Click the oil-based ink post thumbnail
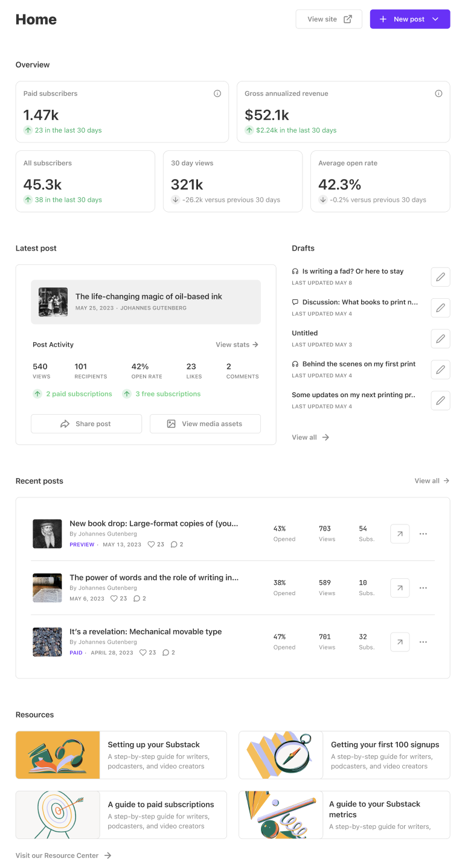465x868 pixels. click(x=53, y=303)
